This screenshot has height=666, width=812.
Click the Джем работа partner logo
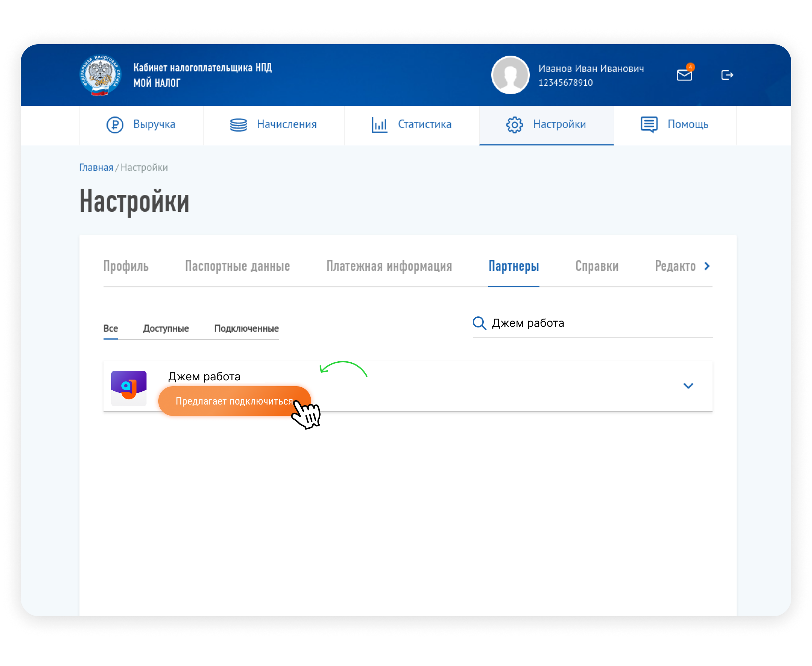(129, 388)
